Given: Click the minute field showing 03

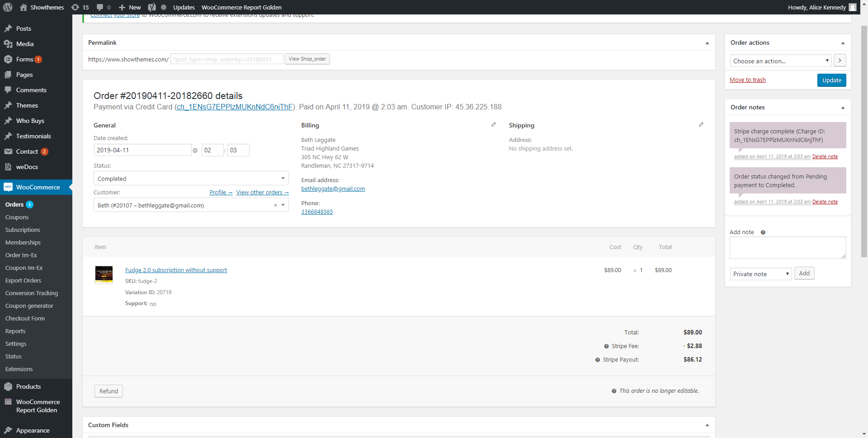Looking at the screenshot, I should (x=238, y=150).
